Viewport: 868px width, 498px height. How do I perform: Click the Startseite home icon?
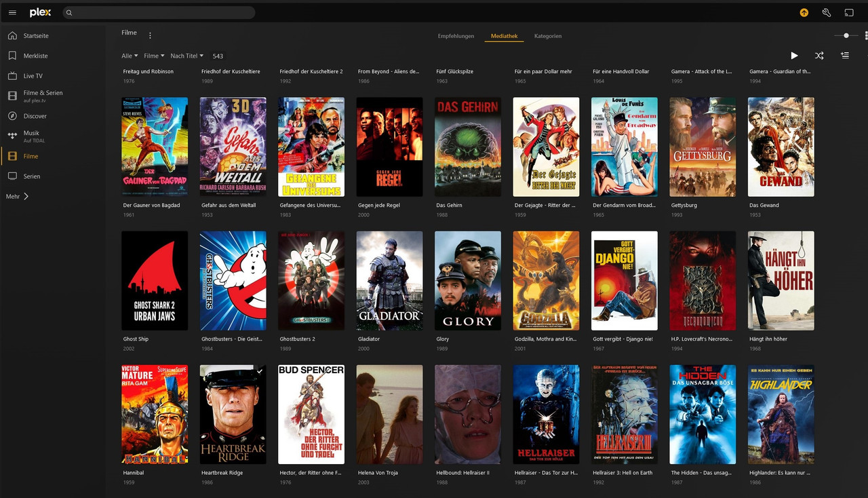(x=12, y=35)
